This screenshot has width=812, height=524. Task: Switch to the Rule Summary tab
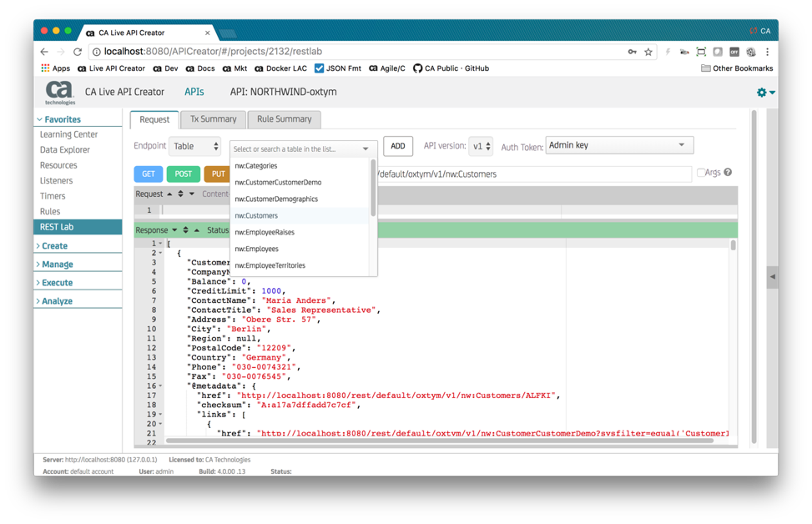[285, 119]
